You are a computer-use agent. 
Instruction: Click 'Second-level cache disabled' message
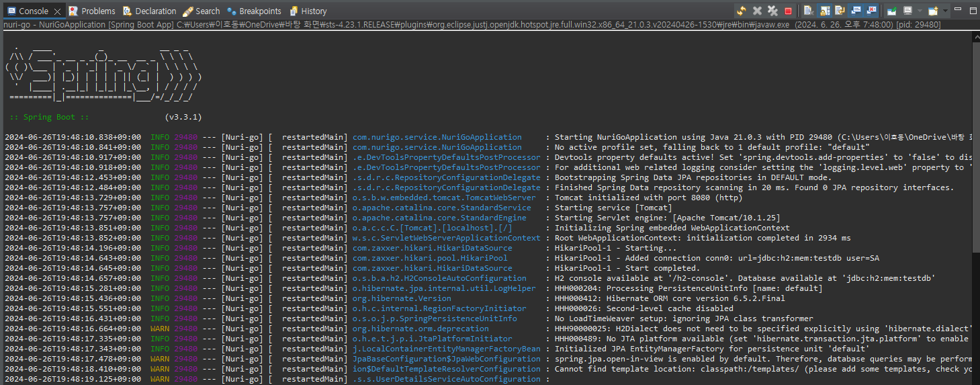pyautogui.click(x=643, y=308)
